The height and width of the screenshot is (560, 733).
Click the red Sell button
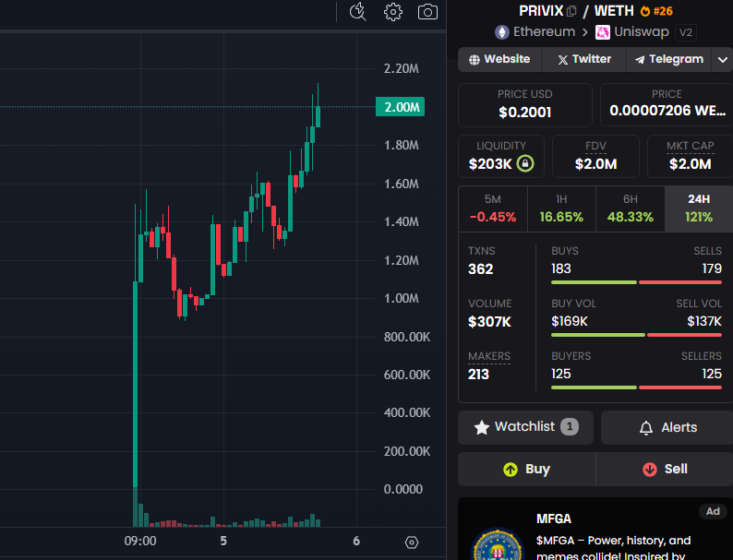(x=665, y=469)
